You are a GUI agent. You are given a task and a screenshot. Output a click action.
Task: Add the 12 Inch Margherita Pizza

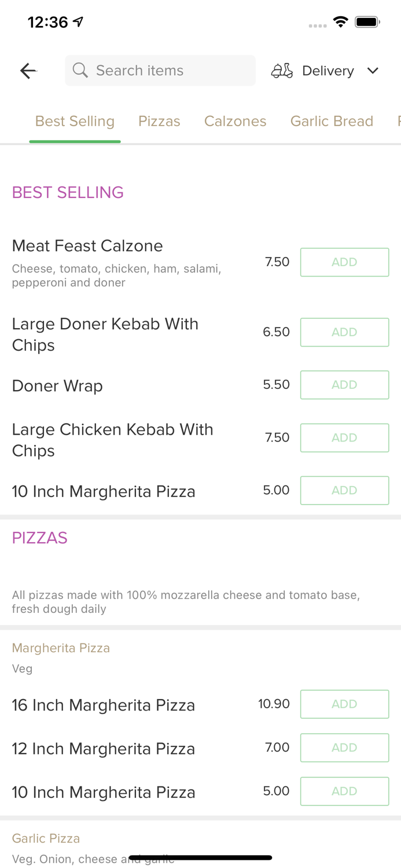pos(344,747)
